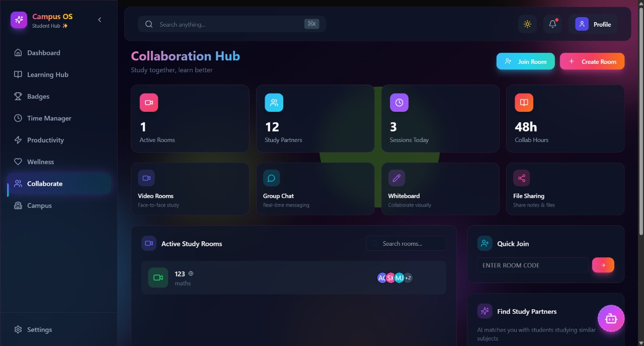The height and width of the screenshot is (346, 644).
Task: Click the Join Room button
Action: [x=526, y=61]
